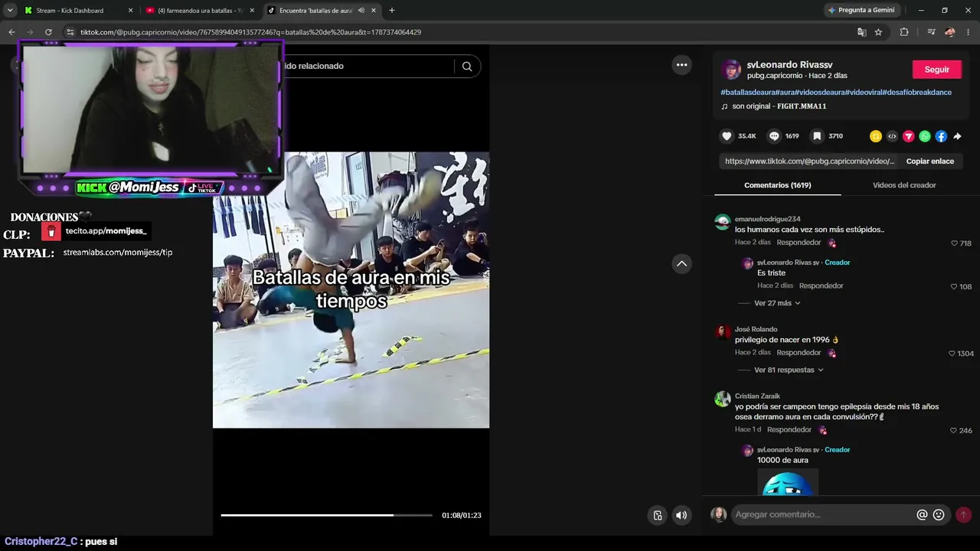Toggle the auto-scroll button beside volume
The height and width of the screenshot is (551, 980).
[657, 515]
